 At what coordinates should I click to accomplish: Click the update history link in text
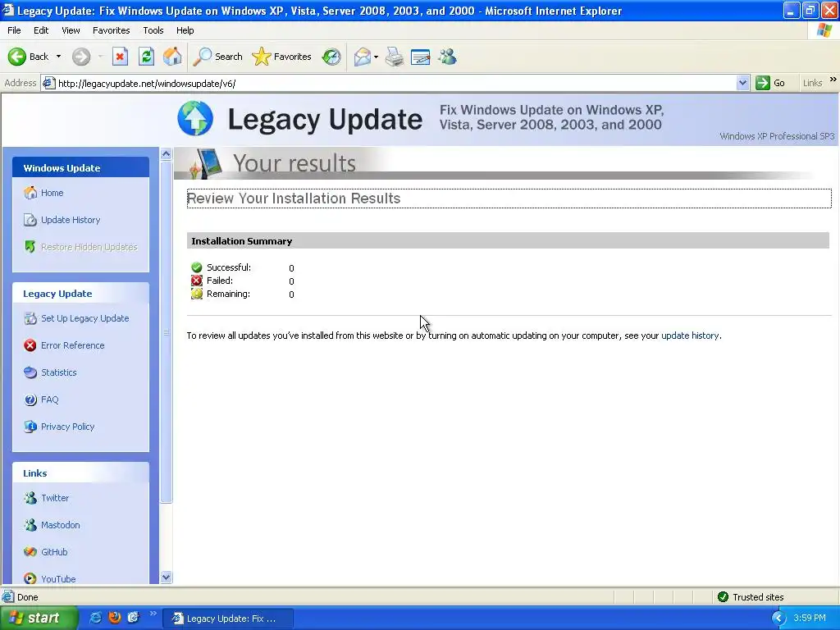690,336
